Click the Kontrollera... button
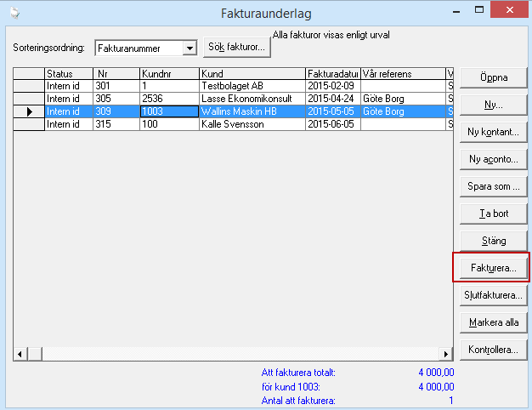This screenshot has height=410, width=532. tap(493, 350)
